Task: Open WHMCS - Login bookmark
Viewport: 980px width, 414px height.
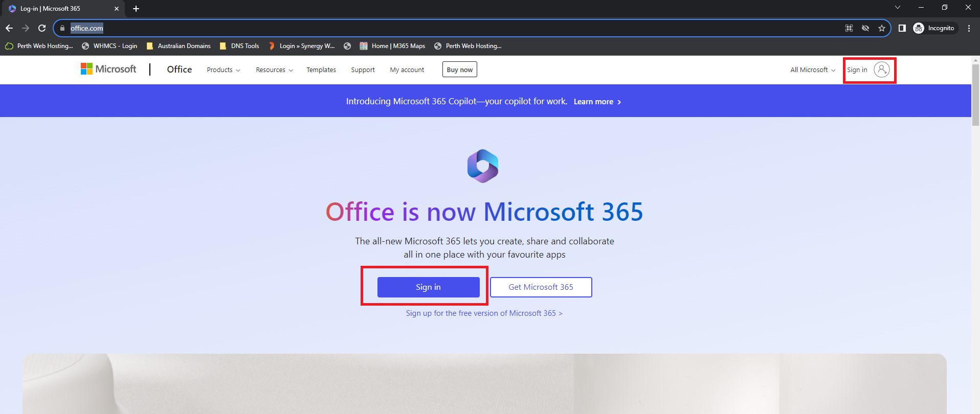Action: click(109, 46)
